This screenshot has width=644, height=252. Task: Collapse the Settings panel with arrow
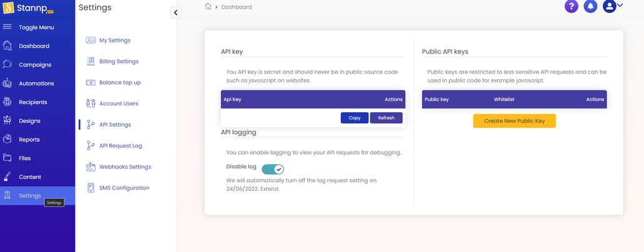(x=175, y=12)
